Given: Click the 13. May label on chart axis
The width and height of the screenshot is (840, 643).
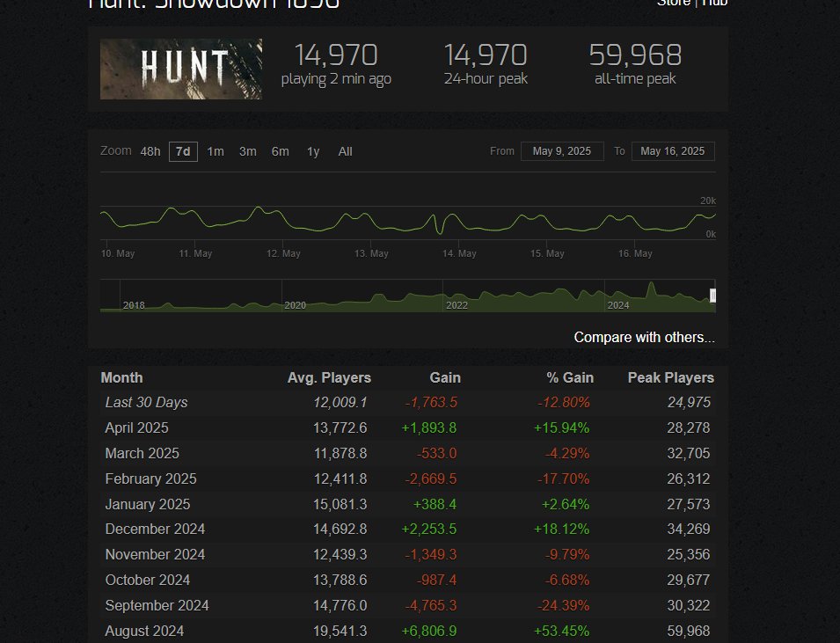Looking at the screenshot, I should click(371, 253).
